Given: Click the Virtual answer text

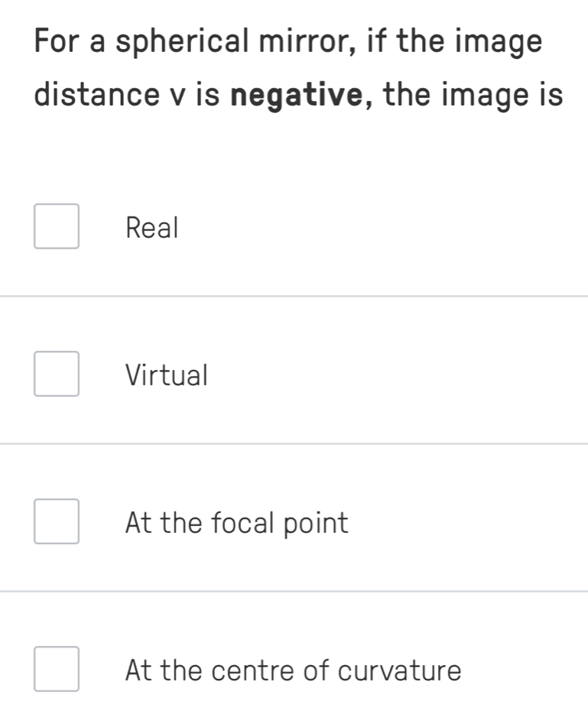Looking at the screenshot, I should click(166, 375).
